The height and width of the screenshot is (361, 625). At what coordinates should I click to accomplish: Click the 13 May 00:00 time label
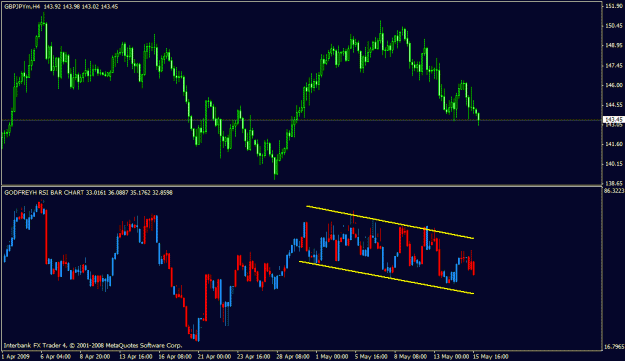(x=451, y=356)
